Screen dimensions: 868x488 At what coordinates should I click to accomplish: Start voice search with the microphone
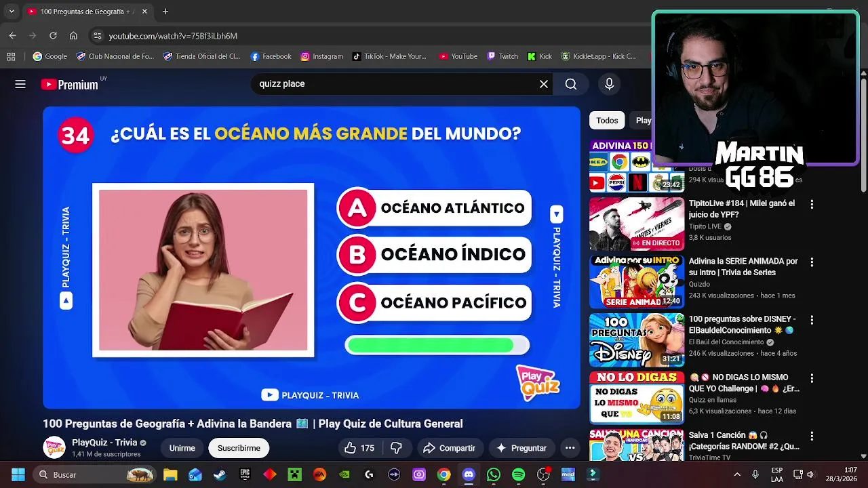tap(609, 84)
